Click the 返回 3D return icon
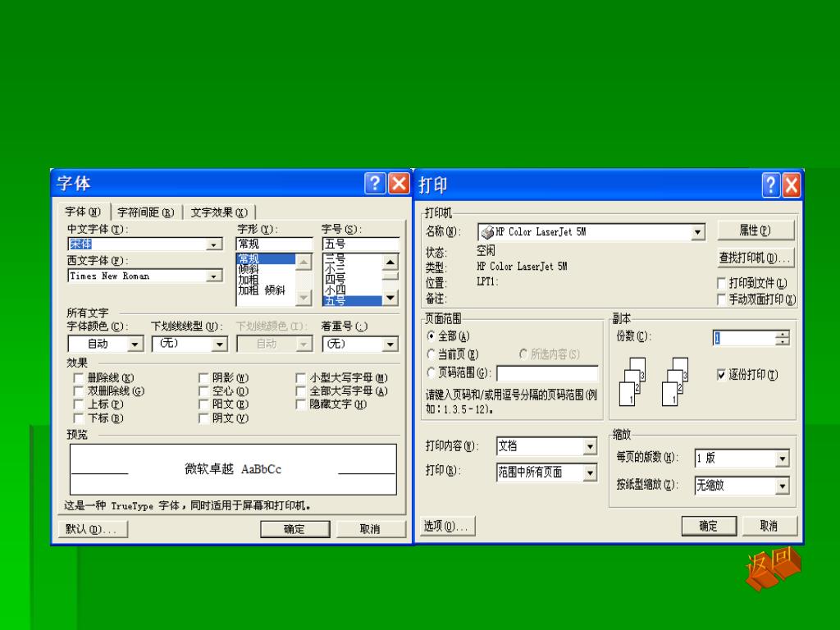 coord(773,568)
